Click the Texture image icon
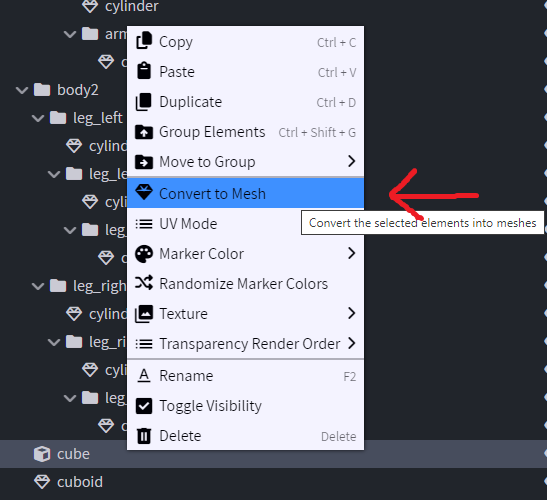This screenshot has width=547, height=500. tap(144, 313)
